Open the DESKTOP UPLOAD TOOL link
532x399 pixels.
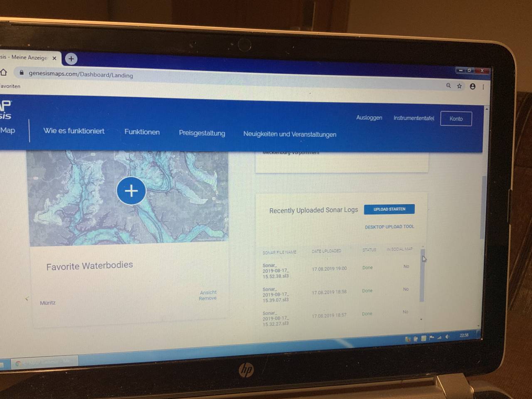(389, 227)
